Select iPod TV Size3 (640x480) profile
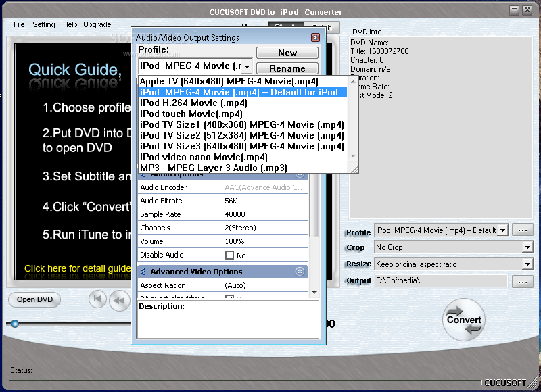Image resolution: width=541 pixels, height=392 pixels. click(243, 146)
